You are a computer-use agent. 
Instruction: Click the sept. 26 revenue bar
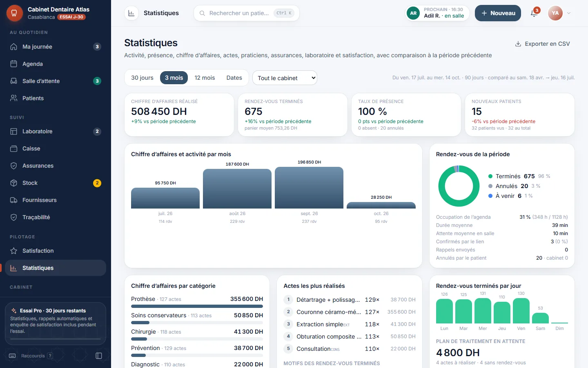(x=309, y=188)
